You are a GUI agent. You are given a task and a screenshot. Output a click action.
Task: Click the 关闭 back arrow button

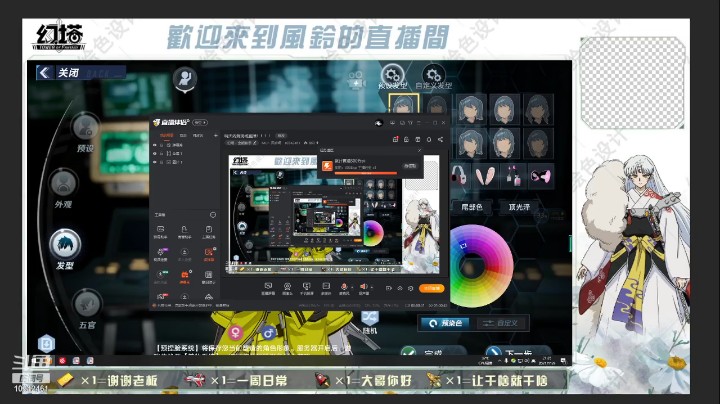pyautogui.click(x=45, y=73)
